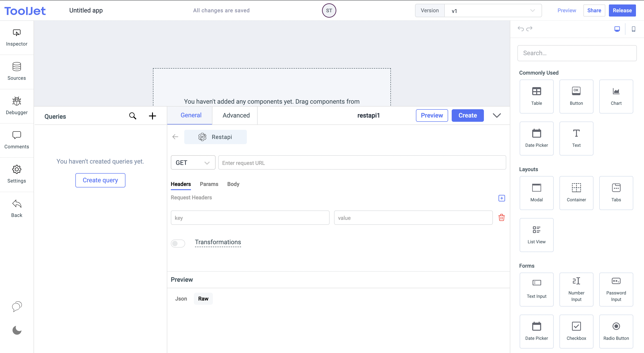644x353 pixels.
Task: Select the Radio Button form component
Action: 616,331
